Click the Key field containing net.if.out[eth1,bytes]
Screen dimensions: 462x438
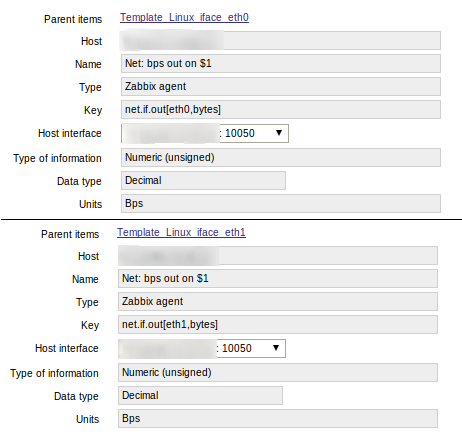click(x=278, y=324)
